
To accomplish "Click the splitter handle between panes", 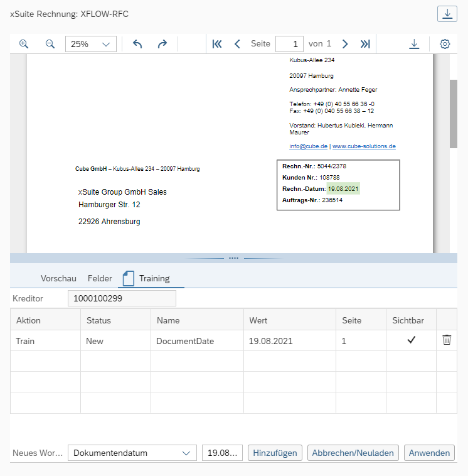I will click(233, 258).
